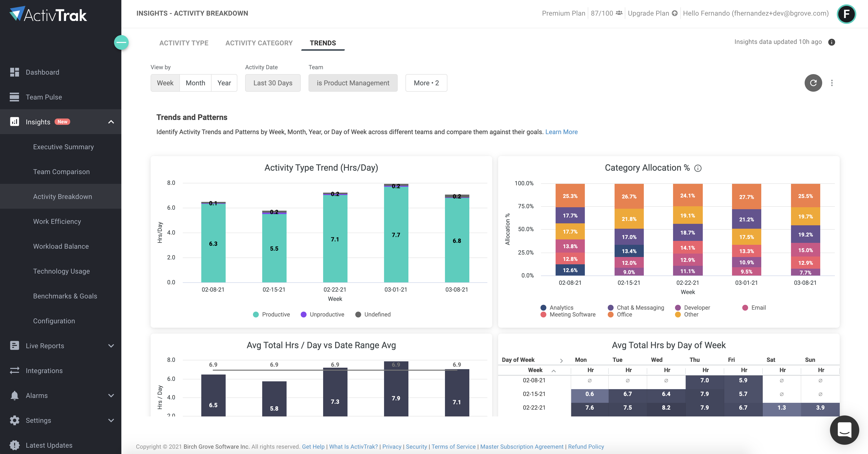Open Work Efficiency page
The height and width of the screenshot is (454, 868).
pos(57,221)
